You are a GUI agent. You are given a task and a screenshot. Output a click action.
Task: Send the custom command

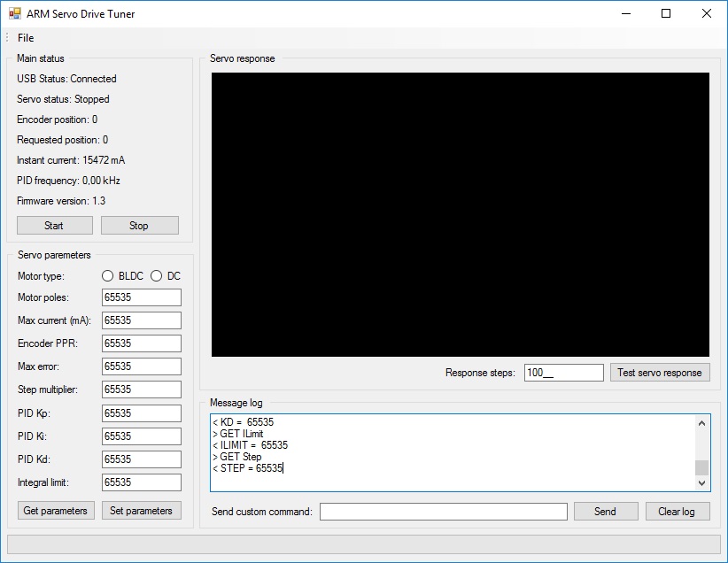(606, 512)
